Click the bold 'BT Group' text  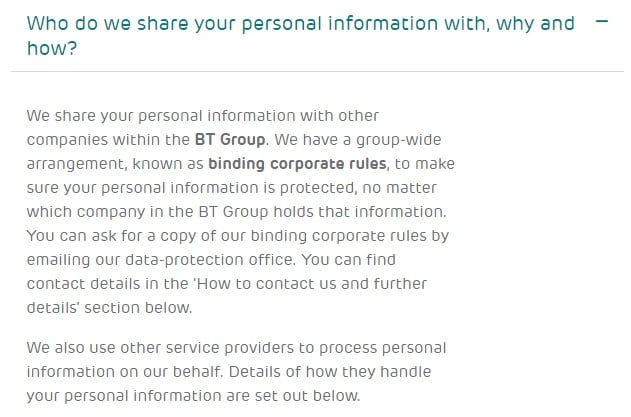pyautogui.click(x=230, y=139)
